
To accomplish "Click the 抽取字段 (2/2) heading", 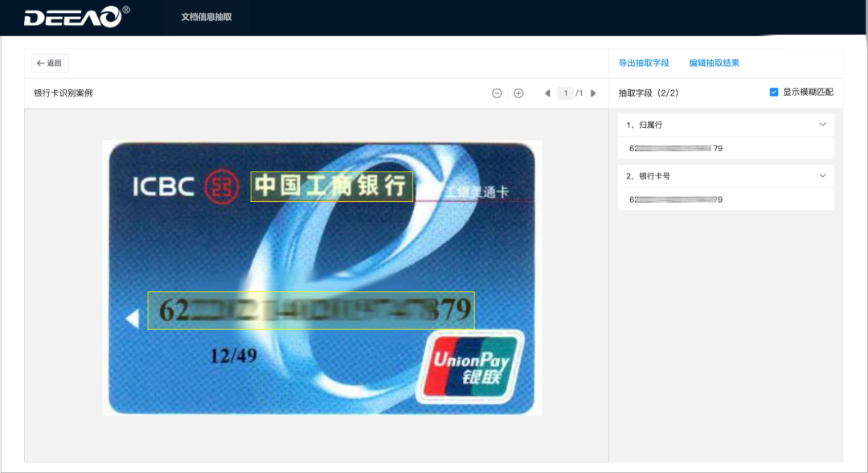I will coord(649,93).
